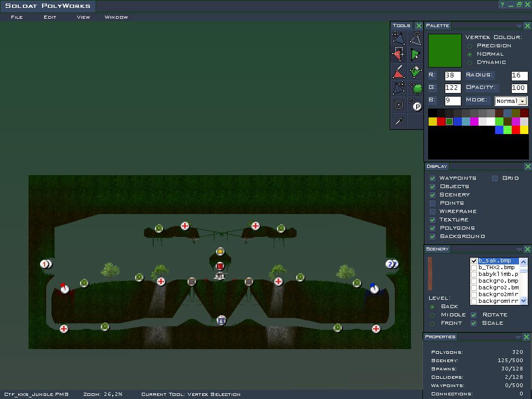Click the help question mark button
The height and width of the screenshot is (399, 532).
click(502, 5)
